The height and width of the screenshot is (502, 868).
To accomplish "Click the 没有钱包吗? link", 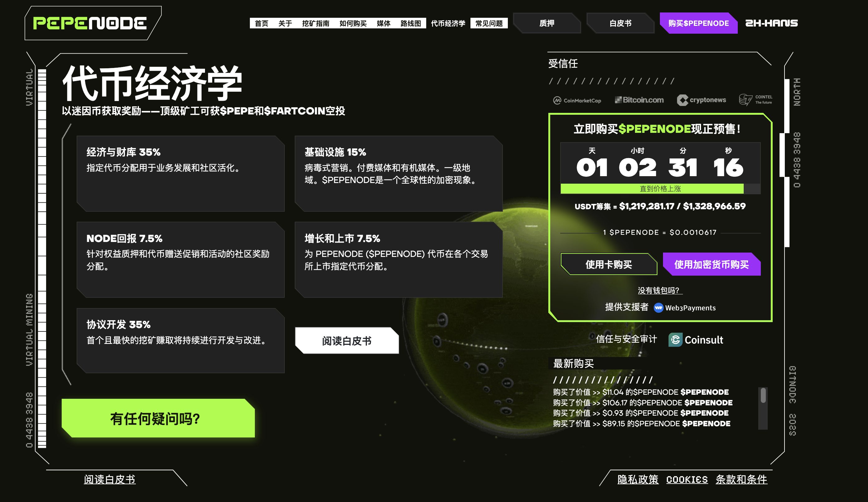I will coord(660,290).
